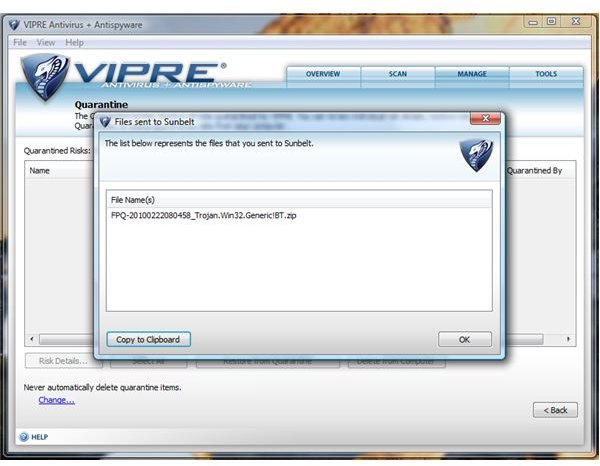This screenshot has height=466, width=600.
Task: Switch to the Scan tab
Action: [x=398, y=76]
